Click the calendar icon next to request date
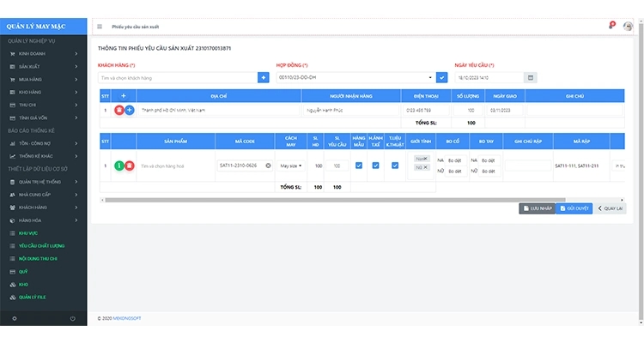This screenshot has width=644, height=343. point(531,77)
